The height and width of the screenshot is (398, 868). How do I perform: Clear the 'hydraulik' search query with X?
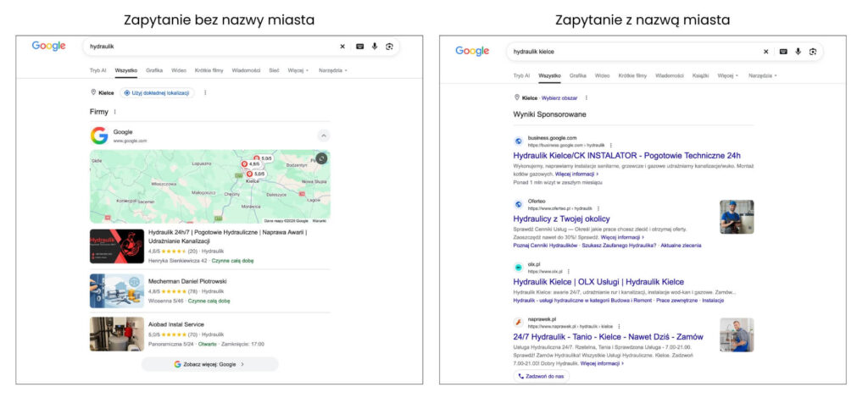point(342,47)
